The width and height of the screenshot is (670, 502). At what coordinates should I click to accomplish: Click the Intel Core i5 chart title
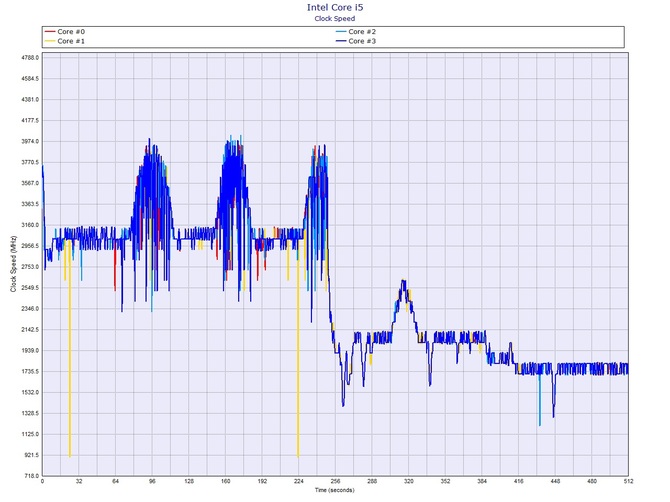(335, 7)
